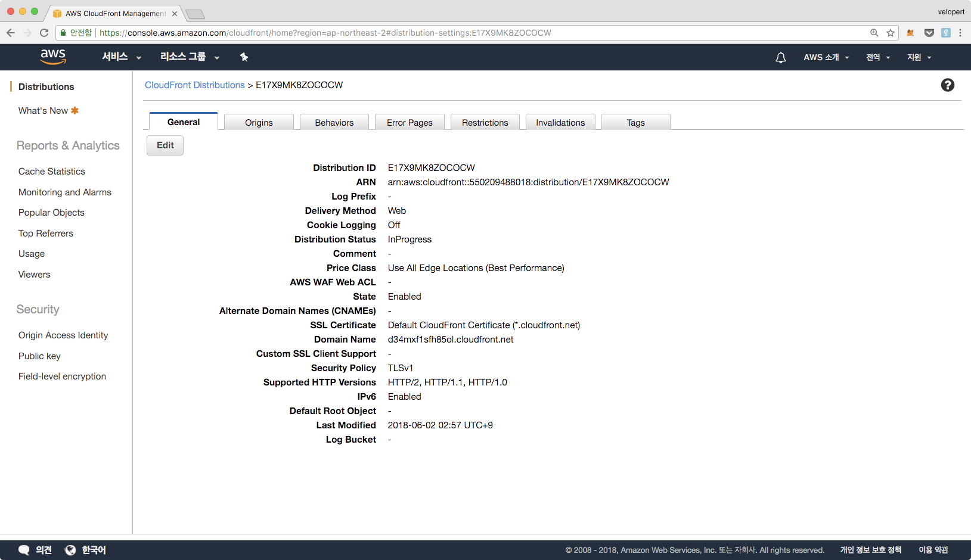The height and width of the screenshot is (560, 971).
Task: Click the zoom magnifier icon in address bar
Action: pos(874,33)
